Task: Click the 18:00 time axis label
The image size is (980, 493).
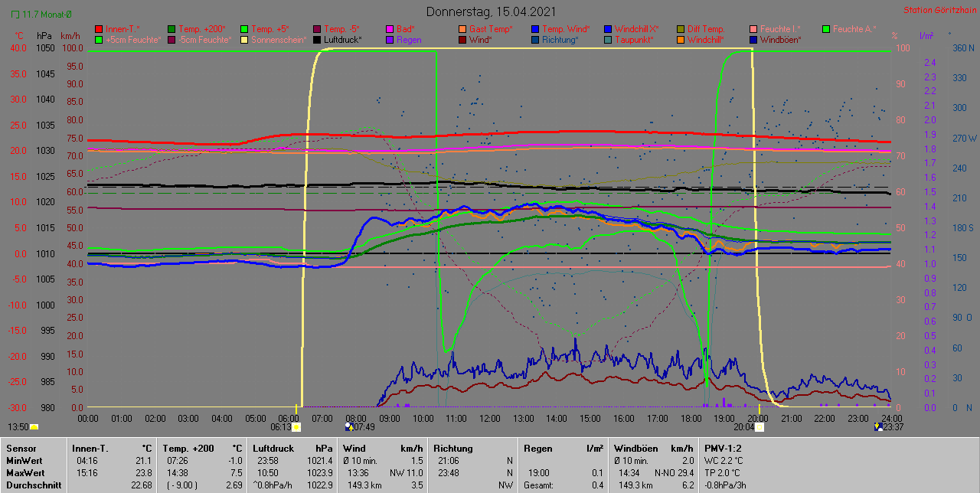Action: coord(691,419)
